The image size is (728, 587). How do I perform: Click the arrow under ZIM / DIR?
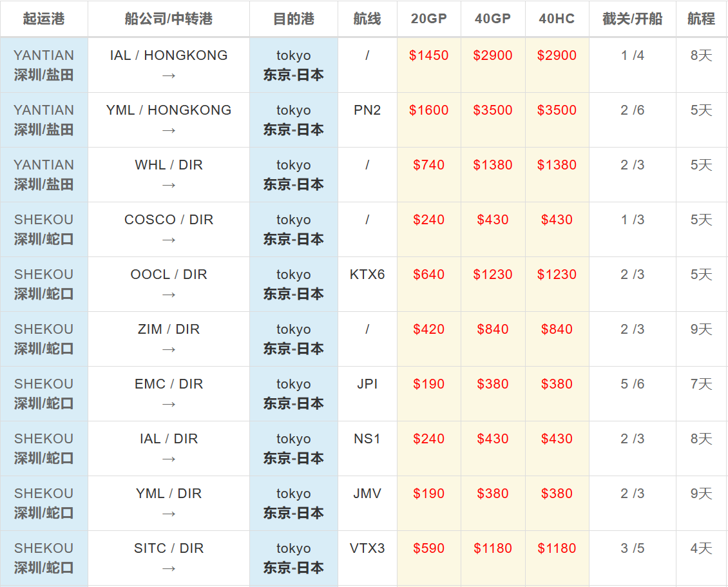point(169,349)
